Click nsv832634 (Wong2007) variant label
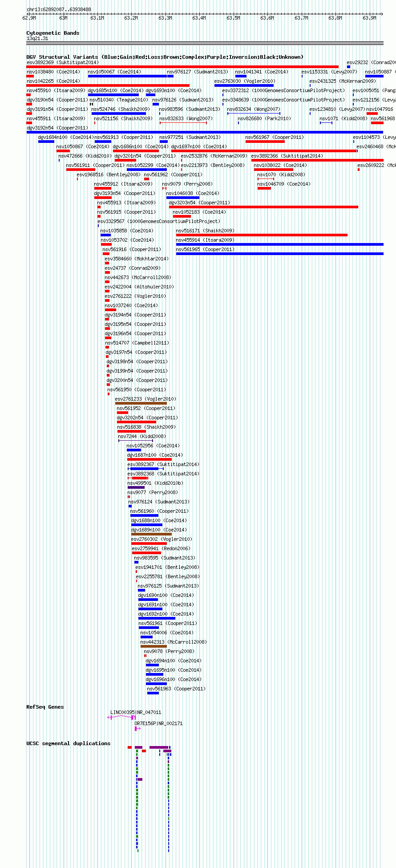The width and height of the screenshot is (396, 868). (x=254, y=109)
